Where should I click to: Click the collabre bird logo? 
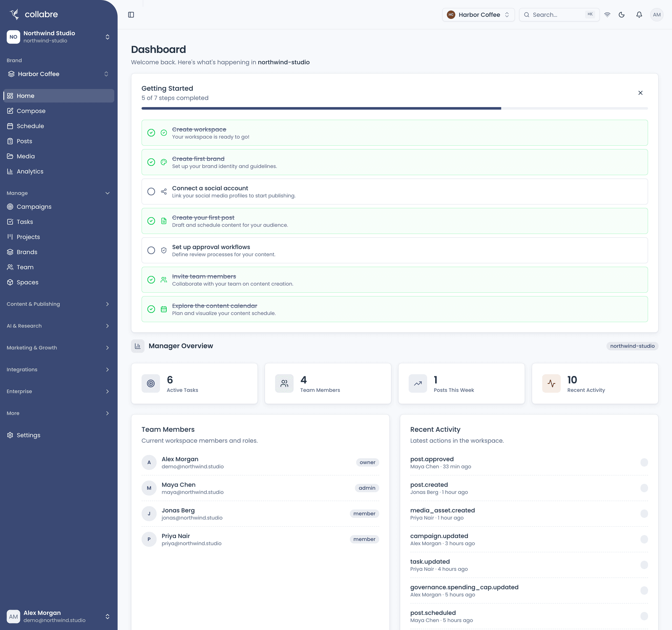coord(15,14)
